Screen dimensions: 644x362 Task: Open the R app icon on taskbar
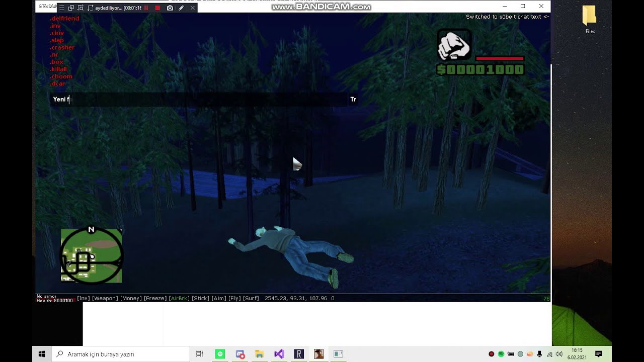299,354
